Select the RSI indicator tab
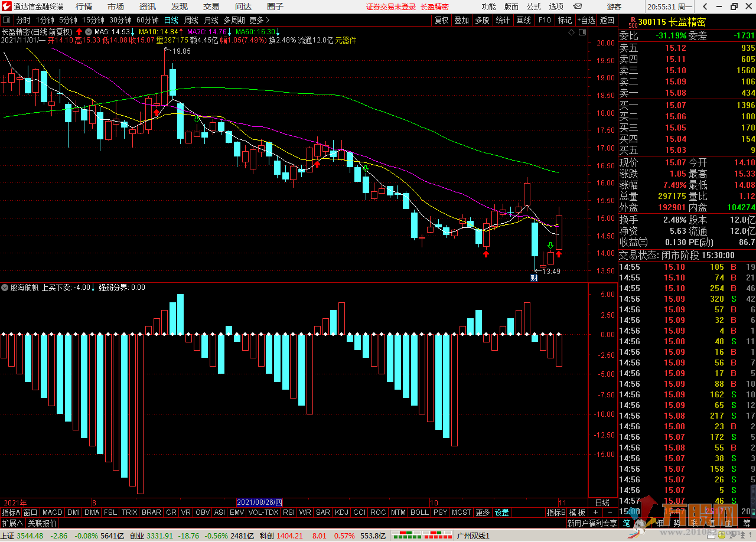The height and width of the screenshot is (542, 756). [x=289, y=512]
